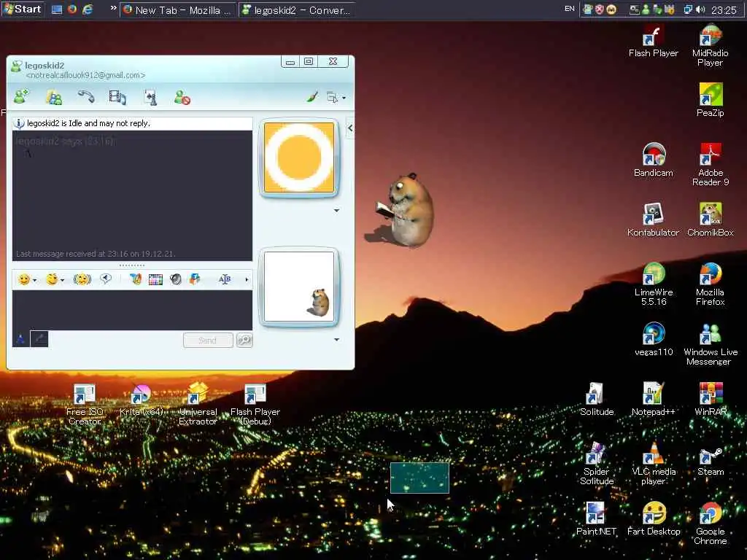Click the Send button

208,340
